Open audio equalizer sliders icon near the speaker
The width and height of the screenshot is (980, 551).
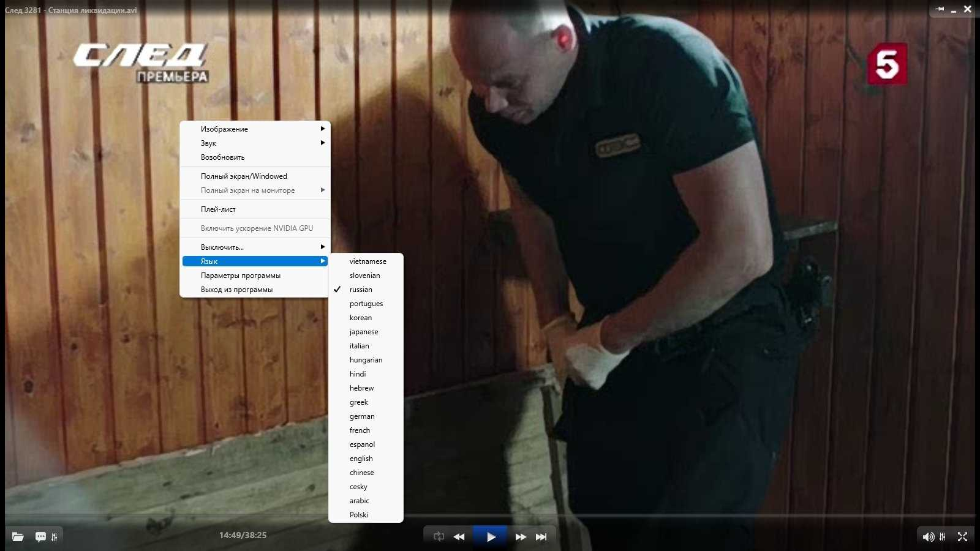click(x=943, y=537)
